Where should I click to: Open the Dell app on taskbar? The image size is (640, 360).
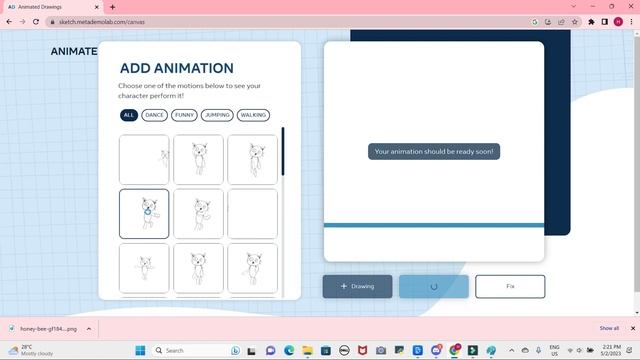(x=344, y=351)
